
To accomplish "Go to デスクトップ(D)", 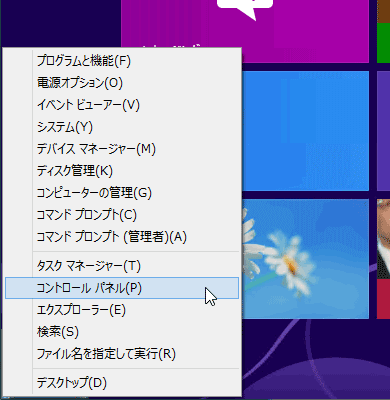I will point(122,383).
